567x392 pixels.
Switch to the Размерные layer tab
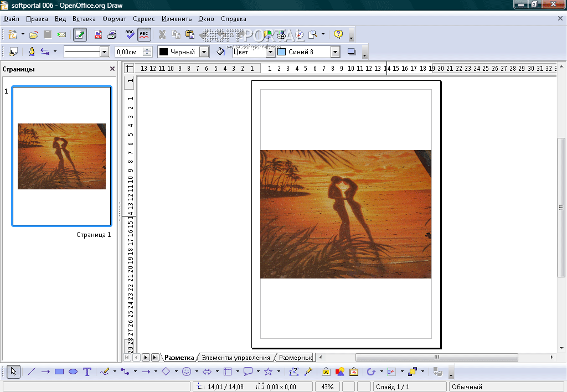click(x=296, y=358)
